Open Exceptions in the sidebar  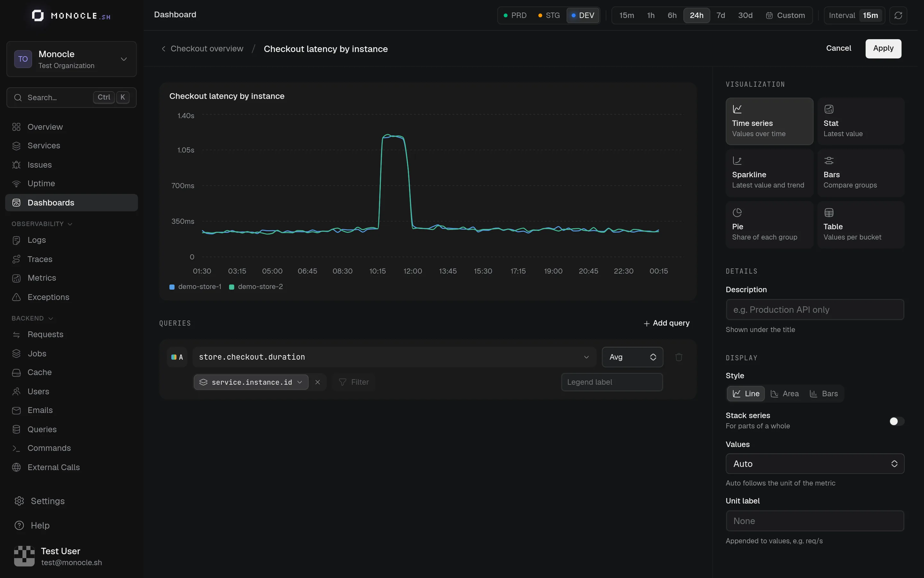coord(72,297)
